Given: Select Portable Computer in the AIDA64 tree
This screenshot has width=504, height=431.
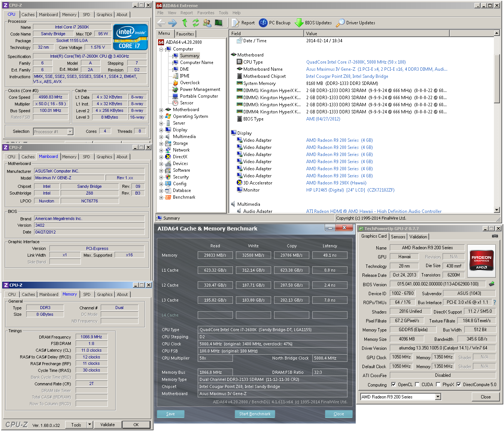Looking at the screenshot, I should (x=199, y=96).
